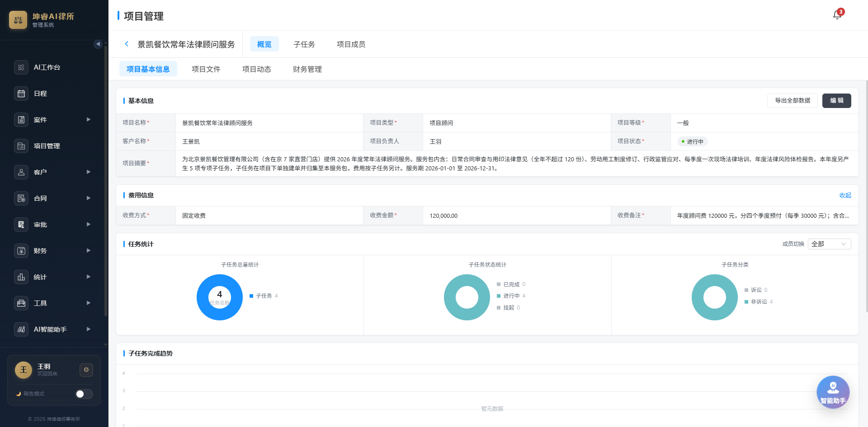Image resolution: width=868 pixels, height=427 pixels.
Task: Click the 工具 toolbox icon
Action: [21, 303]
